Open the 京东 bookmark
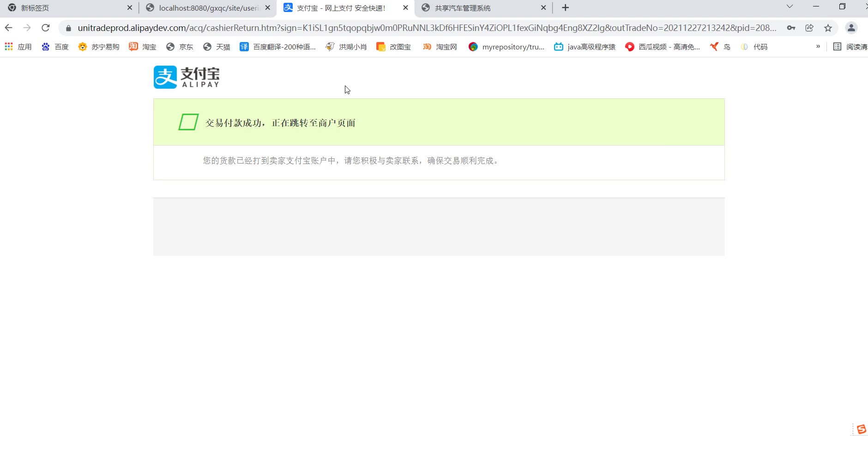Image resolution: width=868 pixels, height=462 pixels. click(x=180, y=47)
